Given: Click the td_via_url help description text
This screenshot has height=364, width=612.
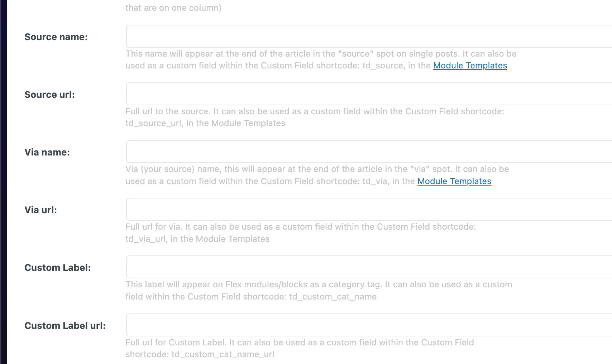Looking at the screenshot, I should [x=301, y=233].
